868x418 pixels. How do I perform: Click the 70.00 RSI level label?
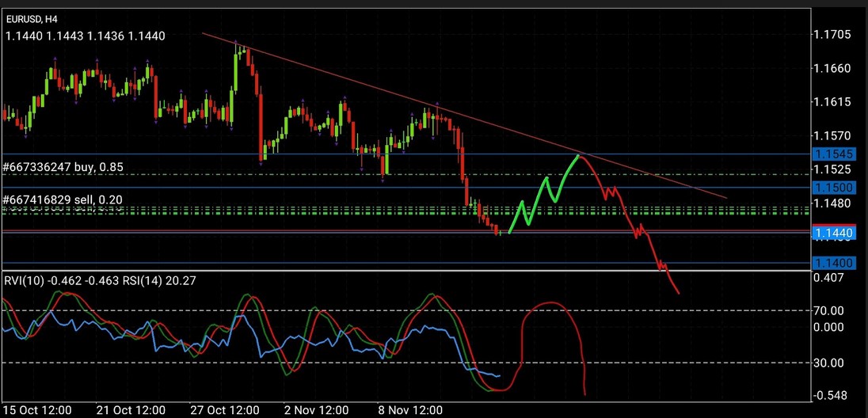pos(829,311)
